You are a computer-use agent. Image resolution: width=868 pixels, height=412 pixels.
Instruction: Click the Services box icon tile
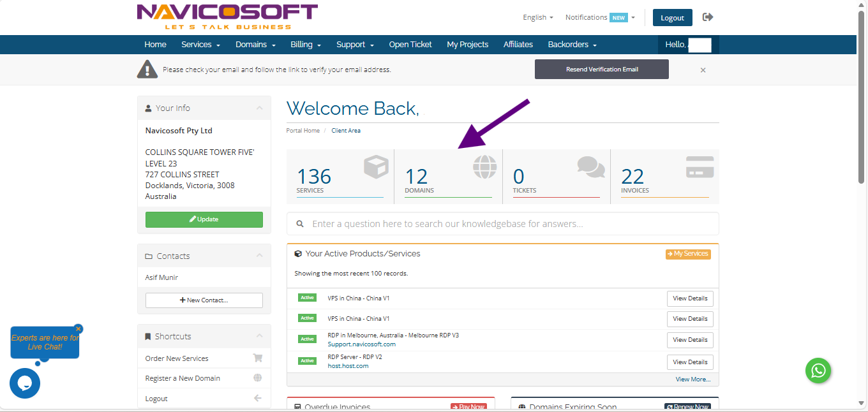pyautogui.click(x=376, y=167)
